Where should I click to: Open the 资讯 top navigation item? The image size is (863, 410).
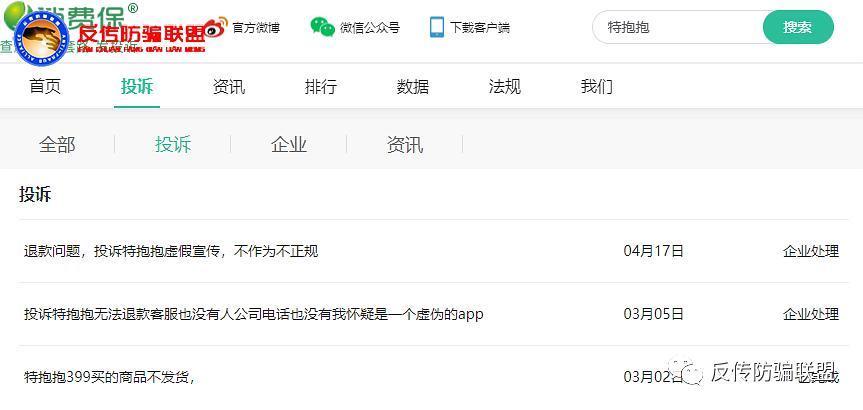pos(229,87)
